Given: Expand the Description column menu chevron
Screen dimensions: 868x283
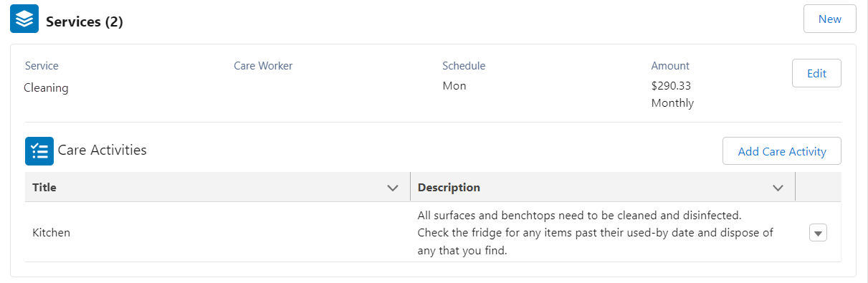Looking at the screenshot, I should 778,188.
